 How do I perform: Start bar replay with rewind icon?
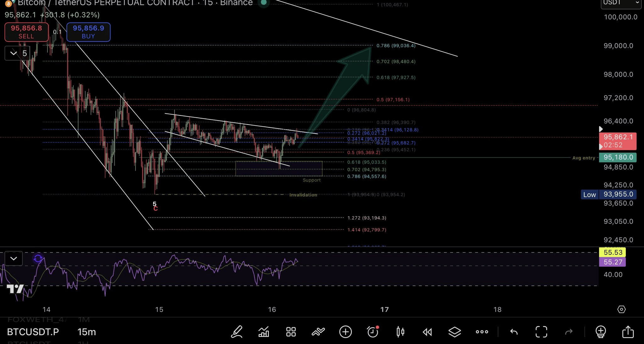427,332
